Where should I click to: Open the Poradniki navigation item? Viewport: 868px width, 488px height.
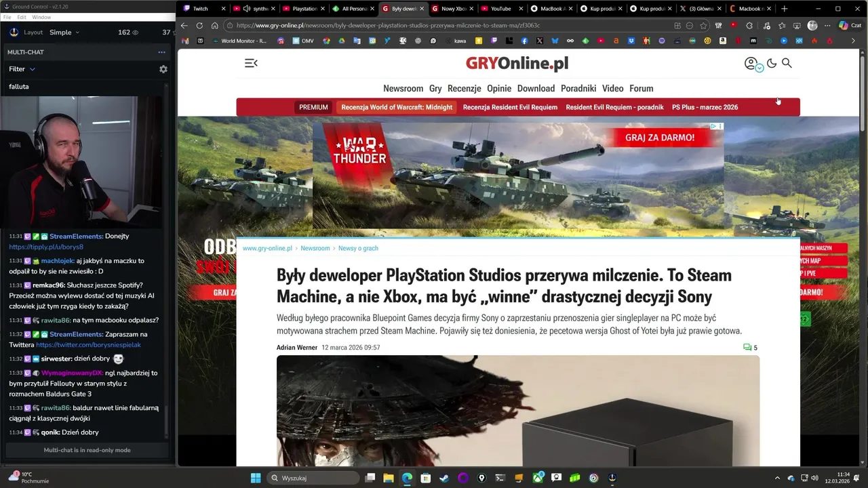click(x=578, y=88)
